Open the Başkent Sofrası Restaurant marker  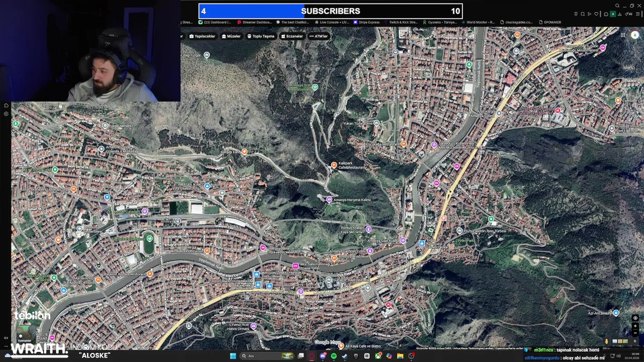coord(150,274)
